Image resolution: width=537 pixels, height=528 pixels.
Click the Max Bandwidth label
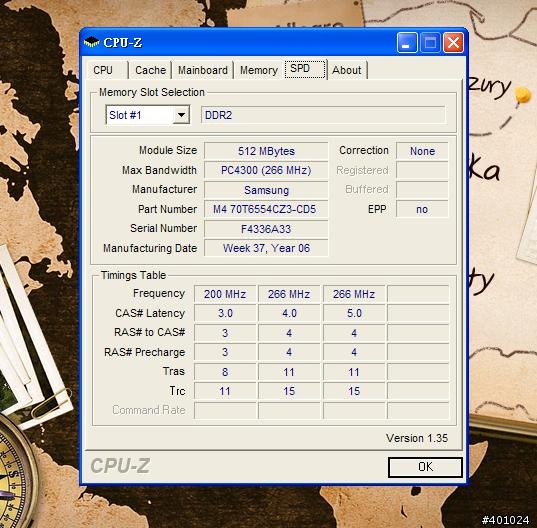pyautogui.click(x=159, y=170)
